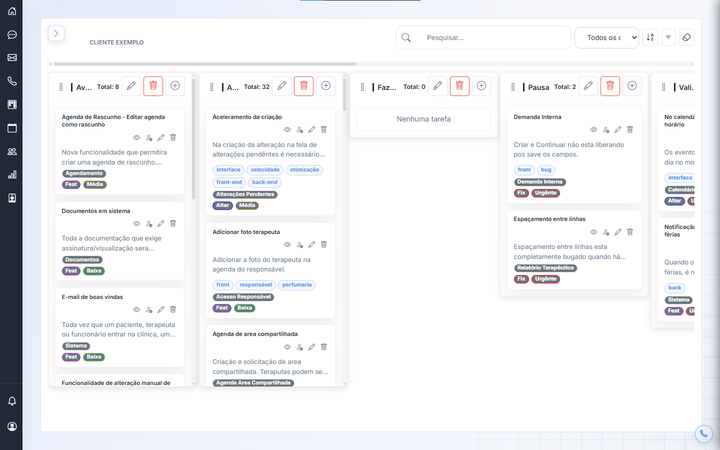Edit the 'Documentos em sistema' card with pencil

(161, 224)
